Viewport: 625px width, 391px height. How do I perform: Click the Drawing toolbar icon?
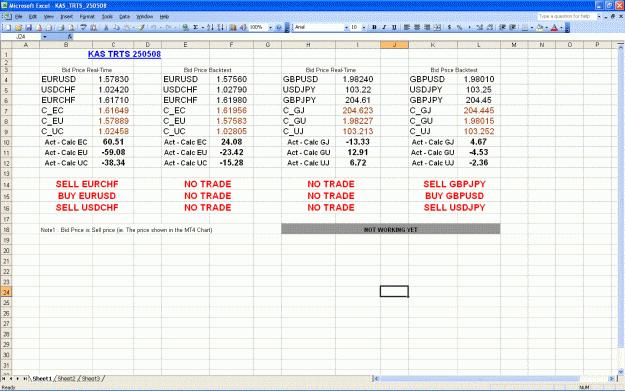pos(242,27)
